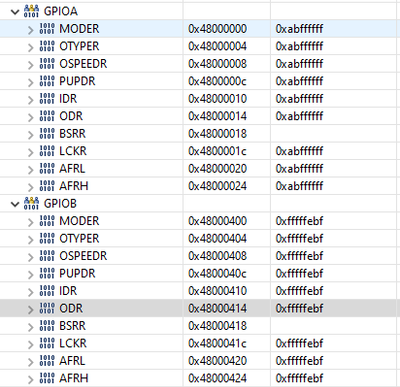Click the register icon beside GPIOB IDR
Screen dimensions: 400x387
click(x=47, y=291)
